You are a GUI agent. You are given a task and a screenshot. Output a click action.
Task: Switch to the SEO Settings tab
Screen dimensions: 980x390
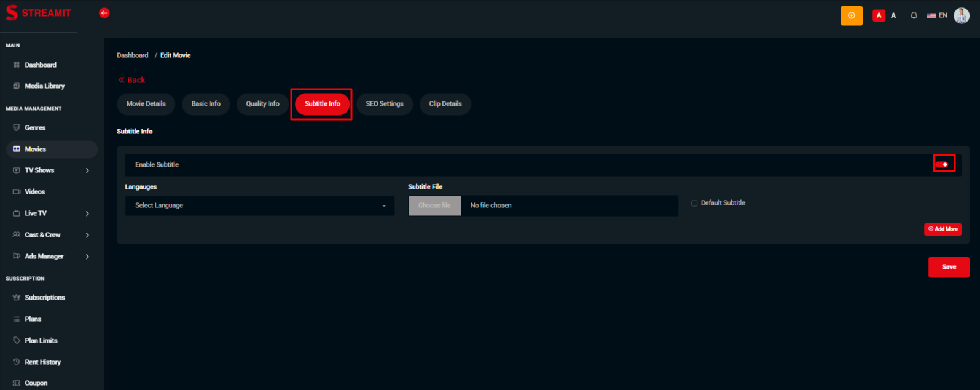point(385,104)
